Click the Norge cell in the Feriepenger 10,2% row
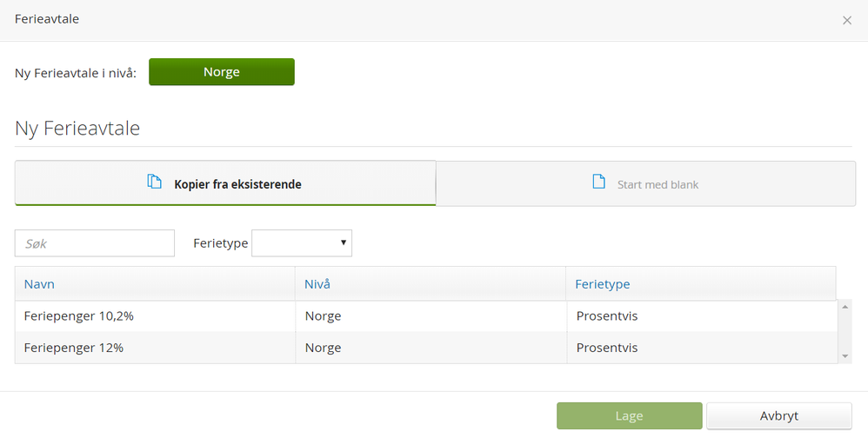This screenshot has width=868, height=438. [x=324, y=316]
